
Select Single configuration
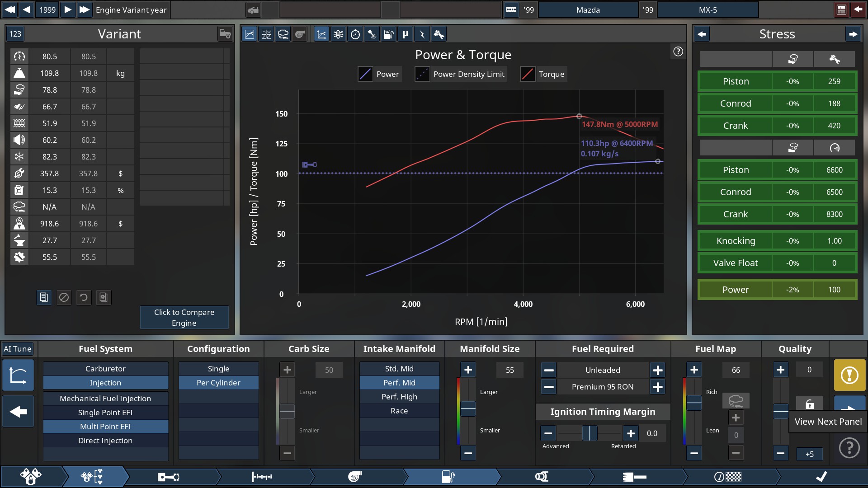point(218,369)
